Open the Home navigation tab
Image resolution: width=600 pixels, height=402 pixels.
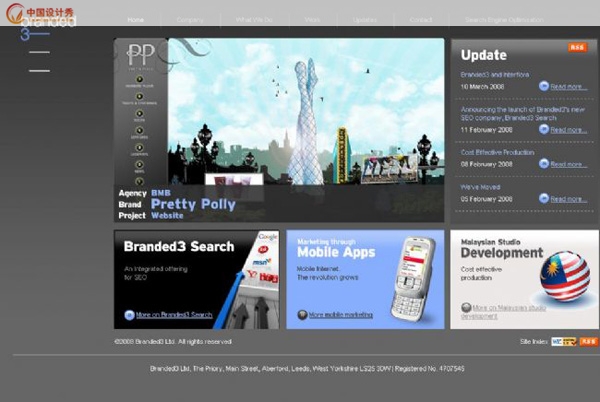(x=135, y=20)
